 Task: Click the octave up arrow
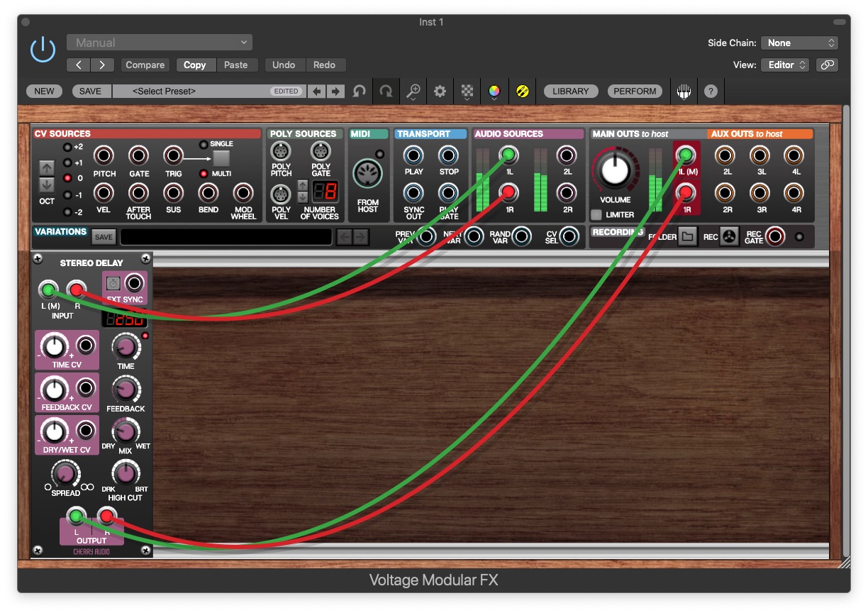pos(47,168)
